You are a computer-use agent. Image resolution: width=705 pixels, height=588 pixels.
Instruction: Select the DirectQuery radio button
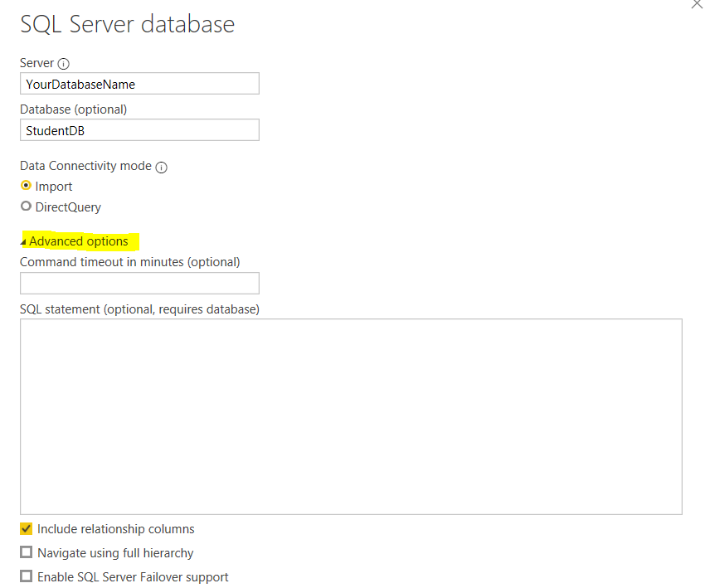(x=26, y=206)
